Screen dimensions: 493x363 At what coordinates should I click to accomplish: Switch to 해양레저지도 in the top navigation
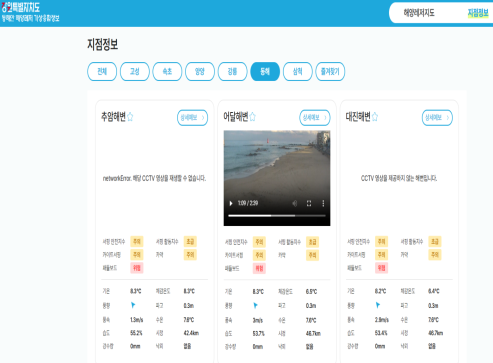point(419,13)
